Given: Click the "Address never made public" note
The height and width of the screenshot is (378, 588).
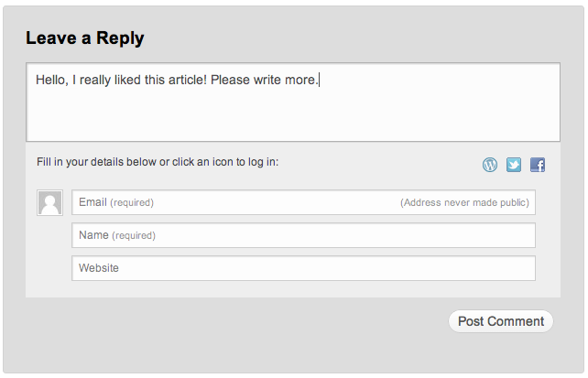Looking at the screenshot, I should [x=464, y=202].
